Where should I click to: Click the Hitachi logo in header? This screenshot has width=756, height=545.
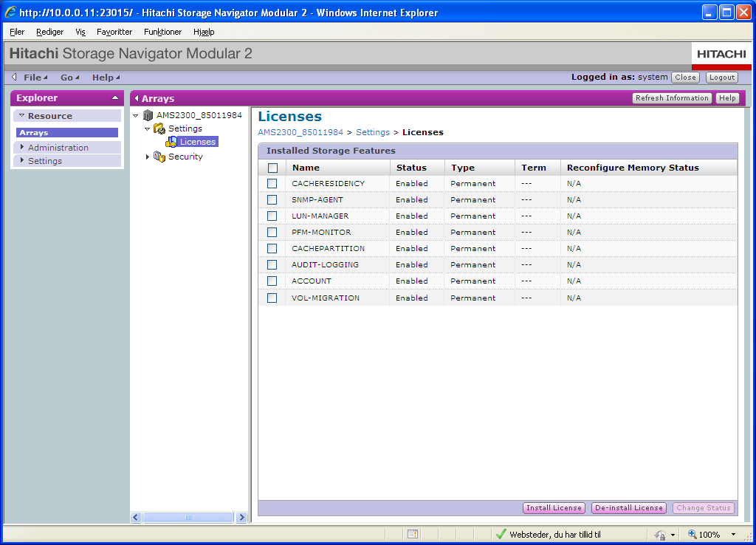click(721, 54)
